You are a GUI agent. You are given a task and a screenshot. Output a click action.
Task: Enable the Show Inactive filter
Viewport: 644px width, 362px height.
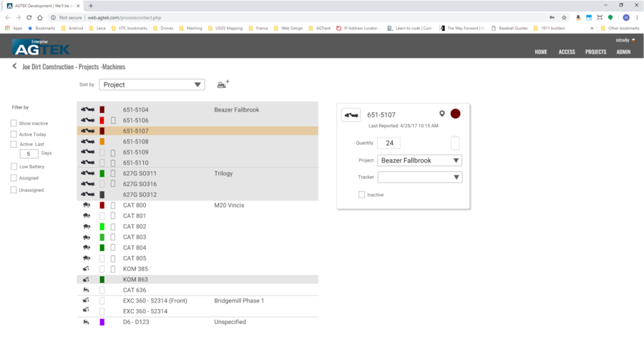[x=14, y=124]
